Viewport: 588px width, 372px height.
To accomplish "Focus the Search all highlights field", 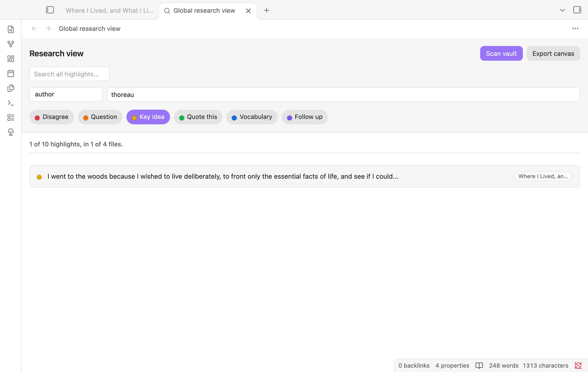I will 70,74.
